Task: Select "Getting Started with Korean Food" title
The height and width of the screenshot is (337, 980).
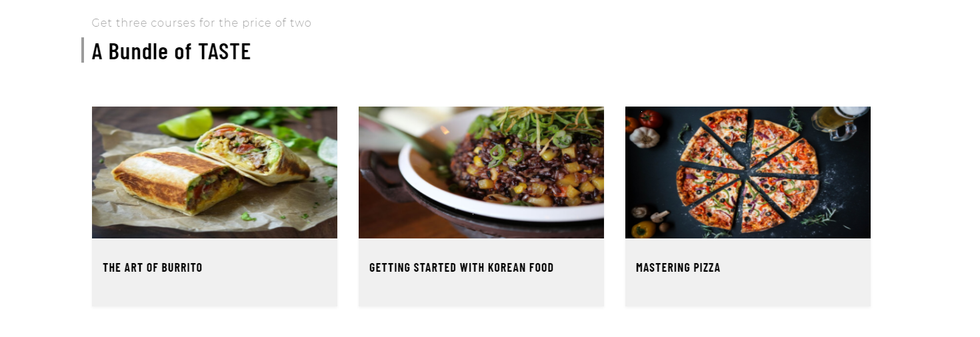Action: click(461, 268)
